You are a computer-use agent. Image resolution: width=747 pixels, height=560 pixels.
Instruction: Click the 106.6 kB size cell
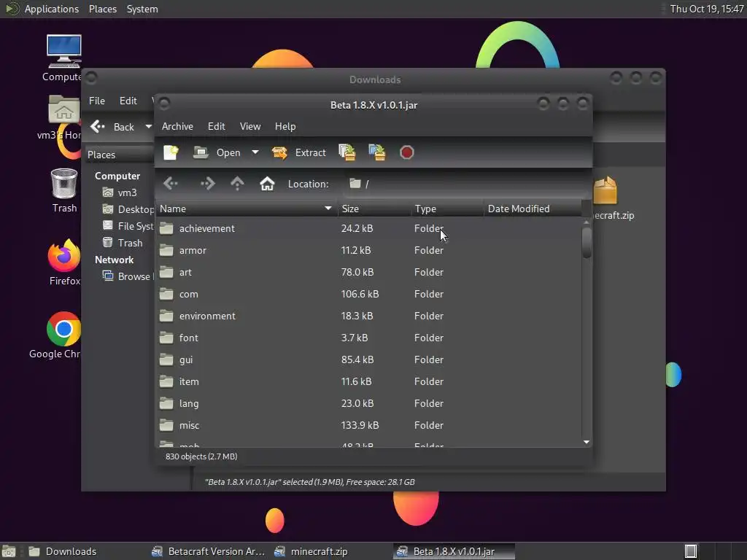[360, 295]
